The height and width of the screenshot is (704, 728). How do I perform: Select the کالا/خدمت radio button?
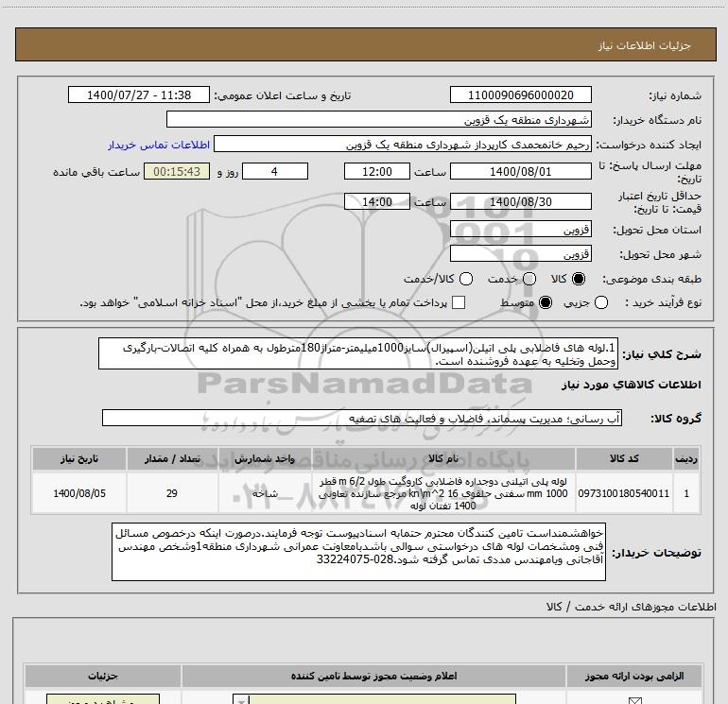(466, 279)
